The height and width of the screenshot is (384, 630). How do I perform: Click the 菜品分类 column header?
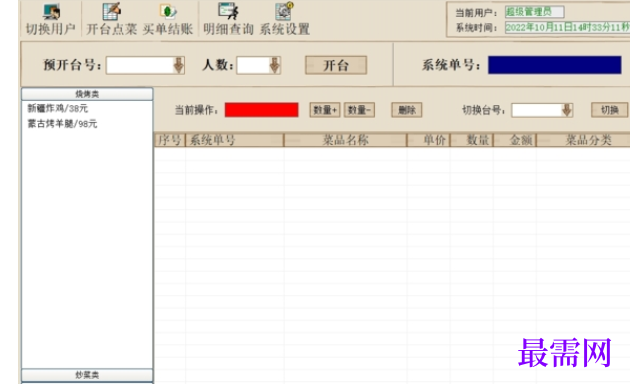583,140
